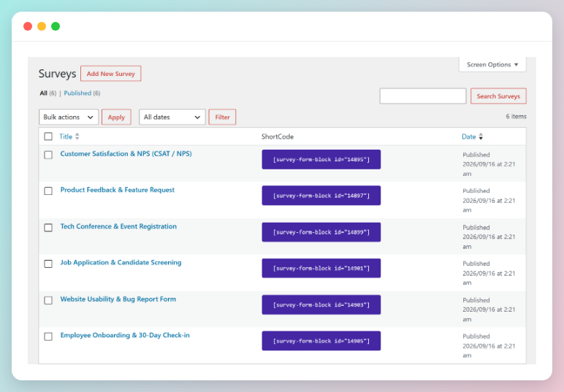Check the Website Usability & Bug Report checkbox
Viewport: 564px width, 392px height.
(48, 300)
